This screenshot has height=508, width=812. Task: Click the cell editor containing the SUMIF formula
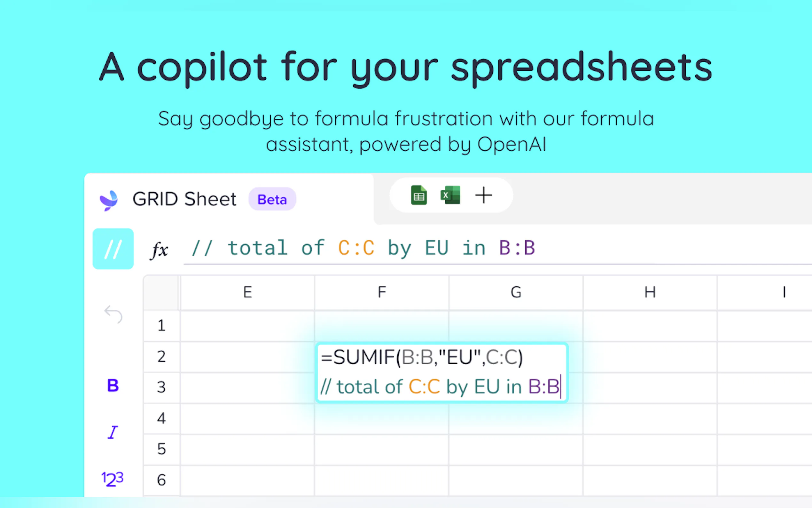(x=441, y=373)
